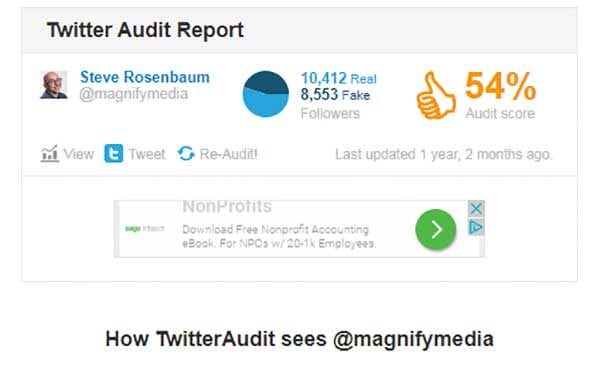This screenshot has width=600, height=367.
Task: Click the @magnifymedia handle
Action: coord(134,94)
